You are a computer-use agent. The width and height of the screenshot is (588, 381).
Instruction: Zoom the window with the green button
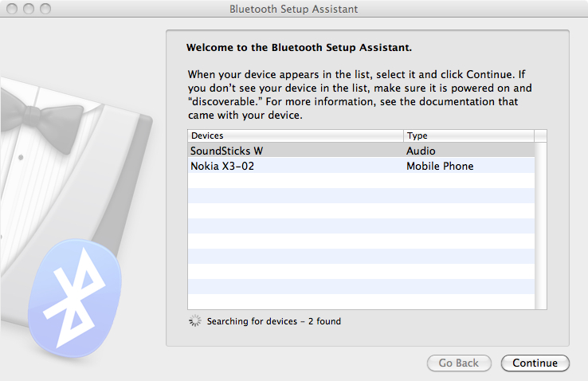tap(45, 10)
